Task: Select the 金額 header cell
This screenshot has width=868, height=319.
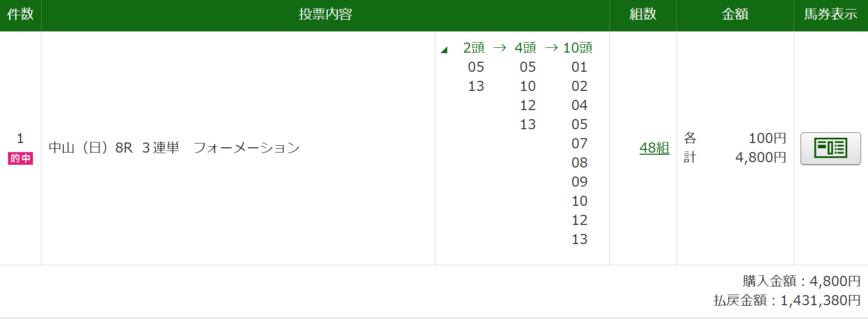Action: [x=735, y=15]
